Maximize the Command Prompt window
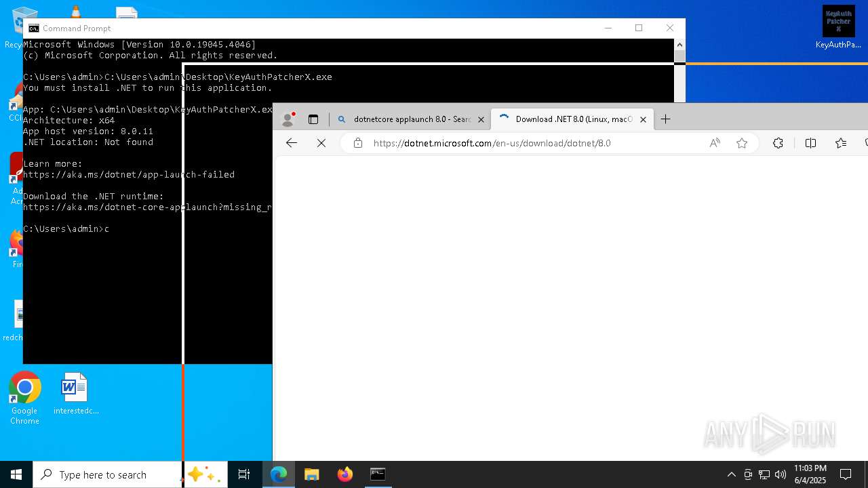Screen dimensions: 868x488 point(639,28)
